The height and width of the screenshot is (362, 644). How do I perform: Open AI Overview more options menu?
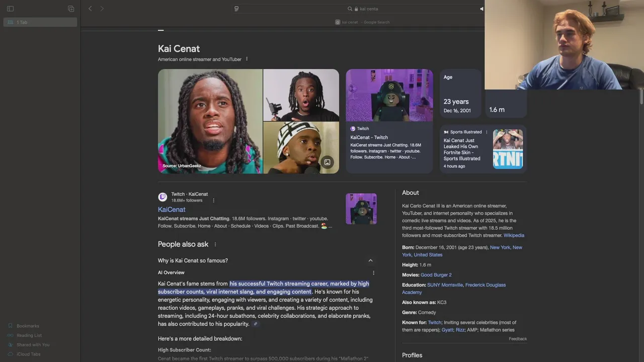373,273
